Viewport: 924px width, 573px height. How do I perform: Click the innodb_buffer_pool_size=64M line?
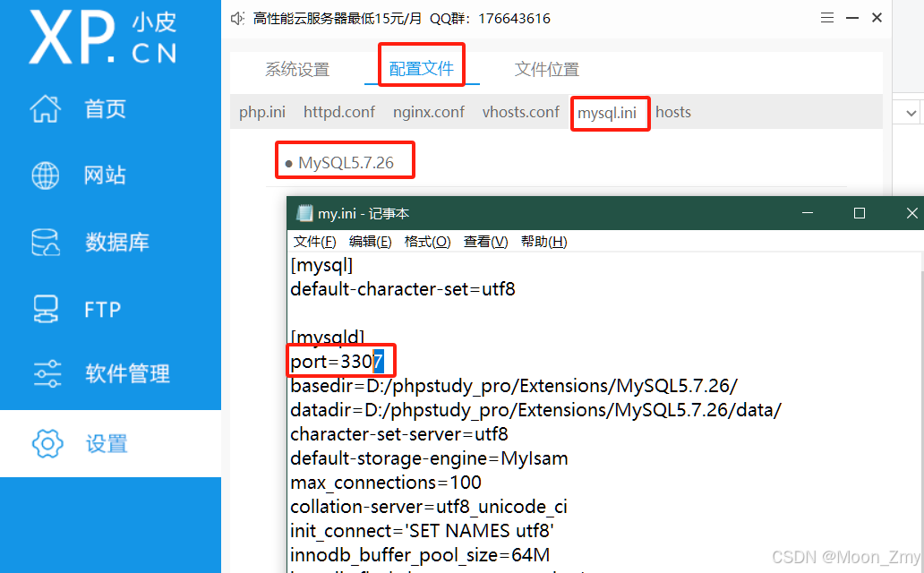click(420, 555)
